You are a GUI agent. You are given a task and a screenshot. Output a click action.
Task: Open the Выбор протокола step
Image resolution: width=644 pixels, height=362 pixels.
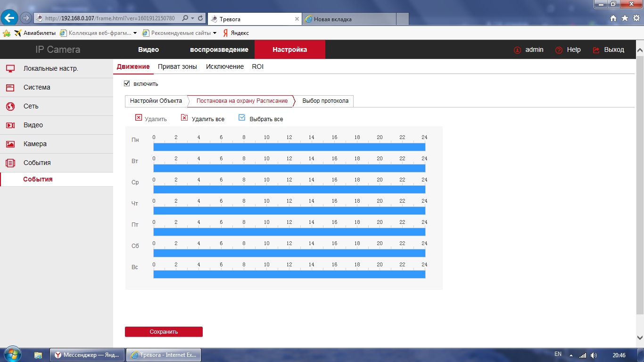[325, 101]
